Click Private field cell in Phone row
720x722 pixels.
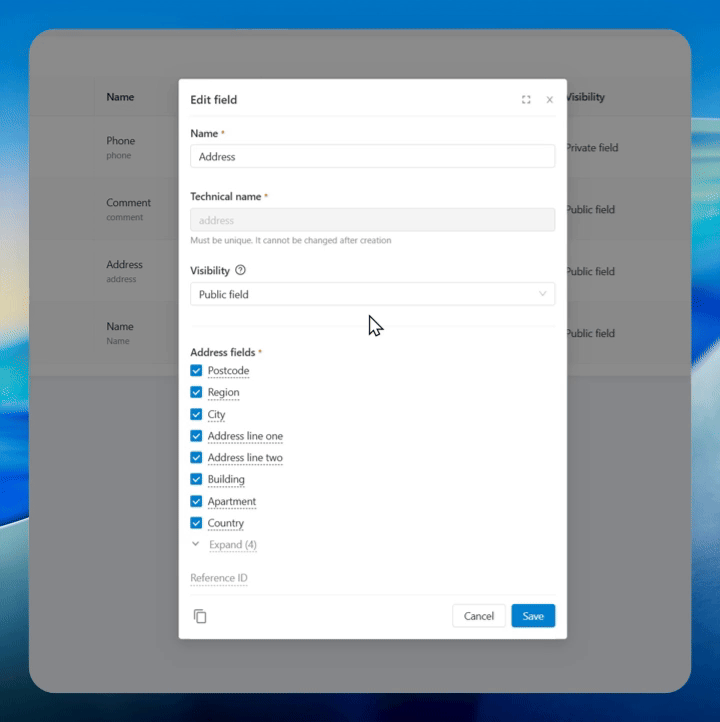[592, 147]
